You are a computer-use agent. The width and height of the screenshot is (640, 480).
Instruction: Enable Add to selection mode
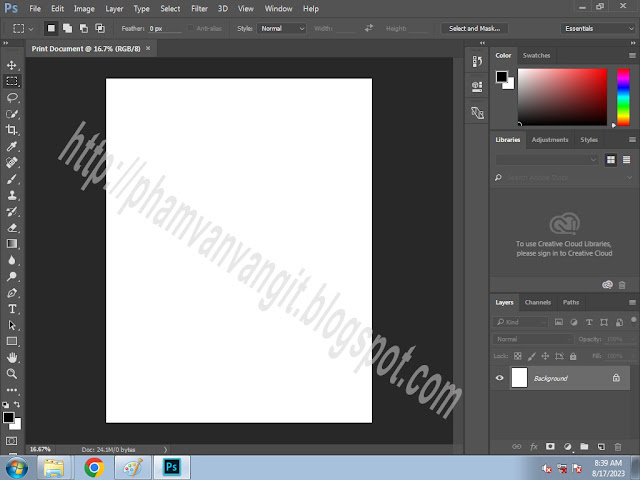(x=67, y=28)
